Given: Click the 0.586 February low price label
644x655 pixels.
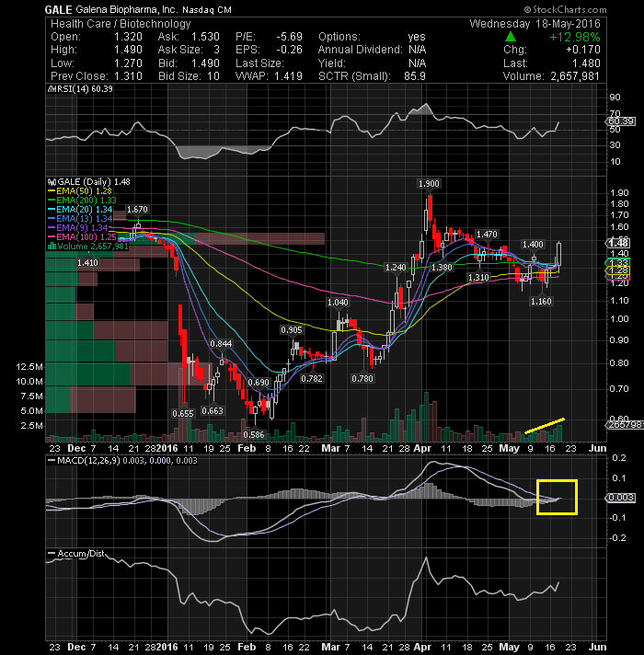Looking at the screenshot, I should tap(254, 434).
